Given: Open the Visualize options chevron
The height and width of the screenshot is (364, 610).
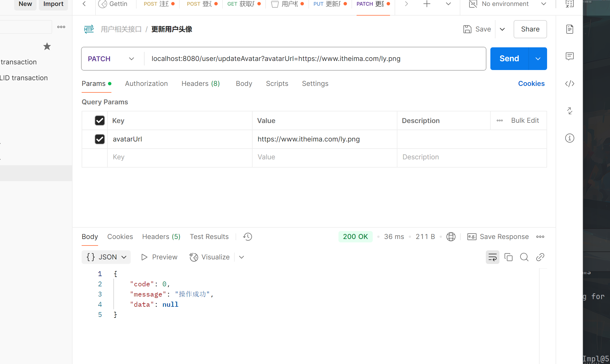Looking at the screenshot, I should 242,257.
